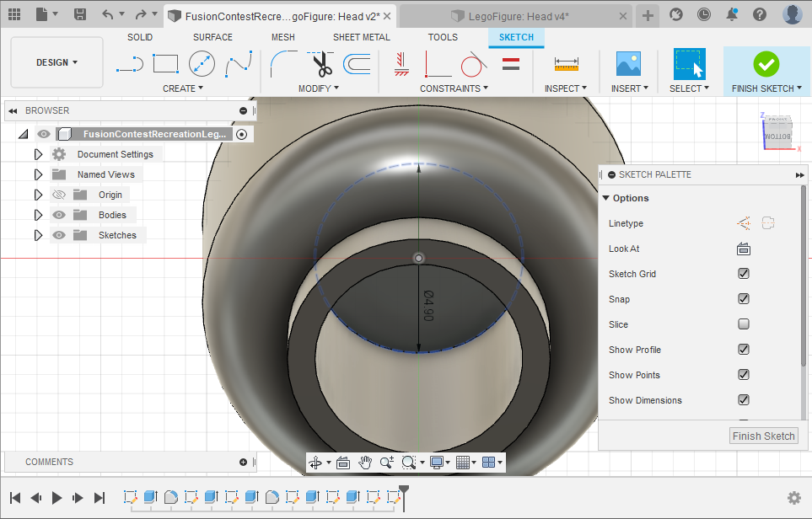Apply the Horizontal/Vertical constraint

point(401,64)
